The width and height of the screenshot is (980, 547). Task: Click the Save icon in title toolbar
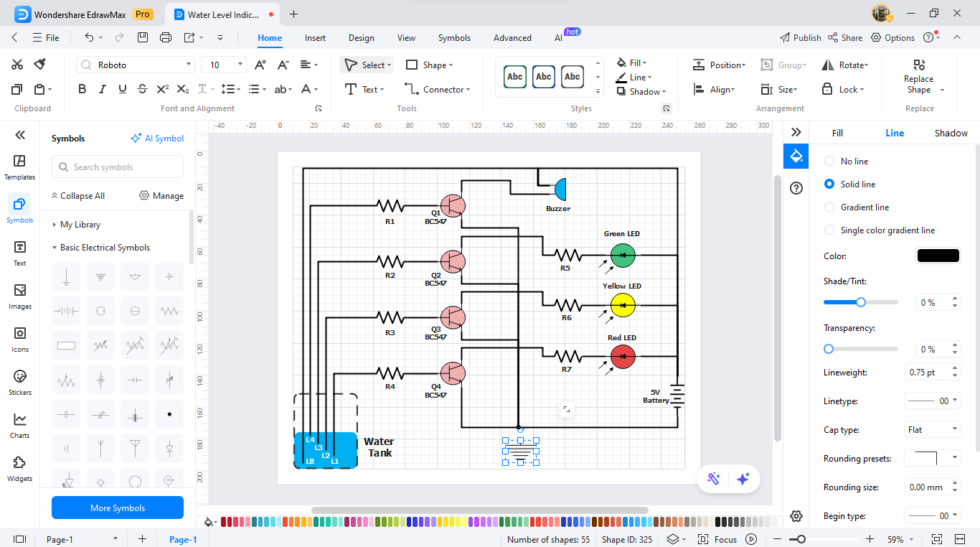(x=143, y=37)
